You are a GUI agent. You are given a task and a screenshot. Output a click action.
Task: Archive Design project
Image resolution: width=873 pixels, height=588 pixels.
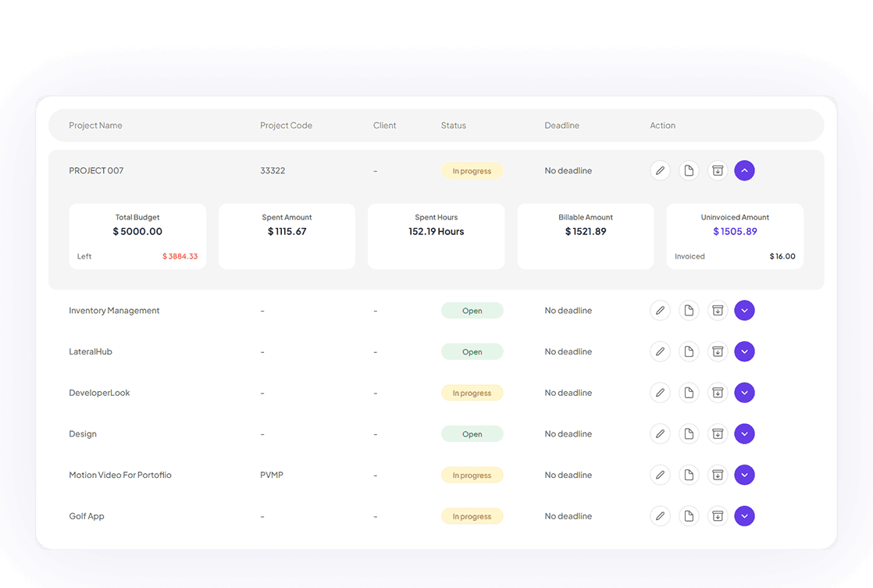pyautogui.click(x=718, y=433)
